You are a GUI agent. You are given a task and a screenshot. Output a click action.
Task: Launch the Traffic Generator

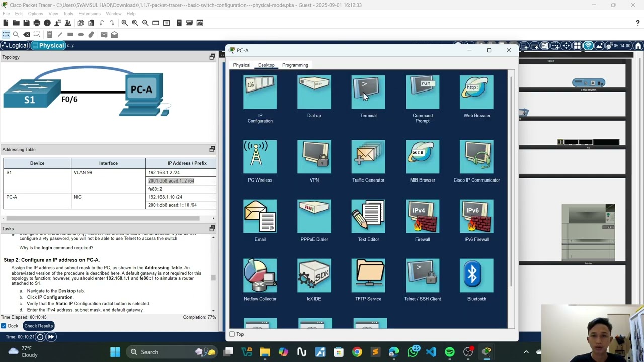click(x=368, y=157)
